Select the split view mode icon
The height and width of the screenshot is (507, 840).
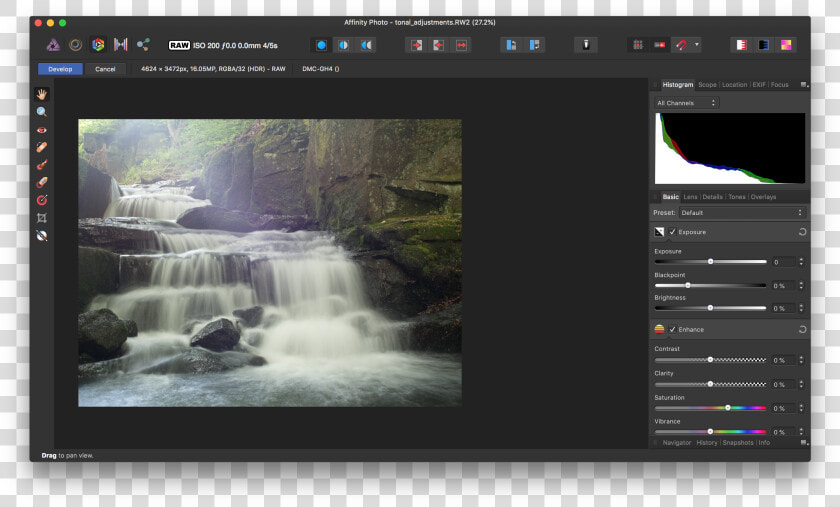click(343, 46)
